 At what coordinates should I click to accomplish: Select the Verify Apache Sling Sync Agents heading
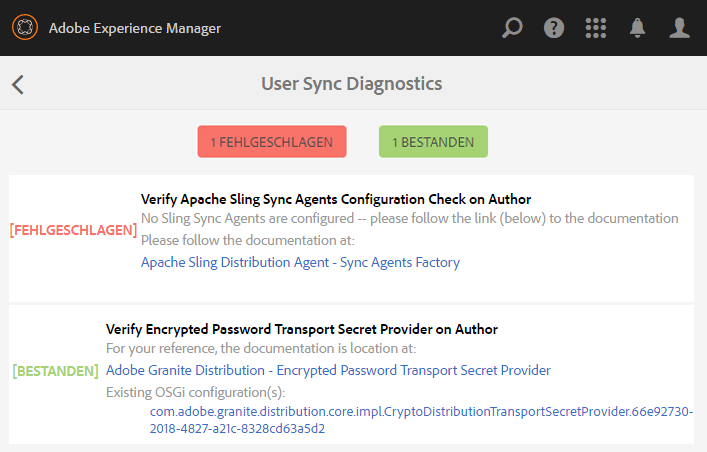pyautogui.click(x=336, y=199)
